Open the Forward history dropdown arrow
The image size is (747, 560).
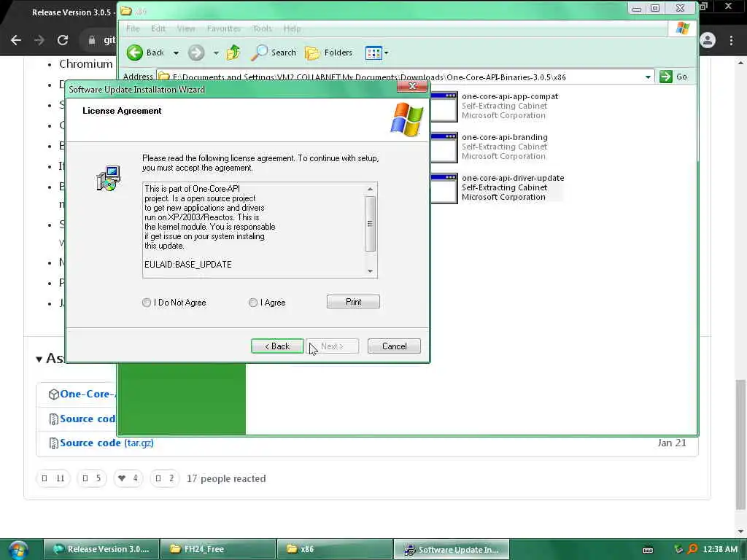216,52
